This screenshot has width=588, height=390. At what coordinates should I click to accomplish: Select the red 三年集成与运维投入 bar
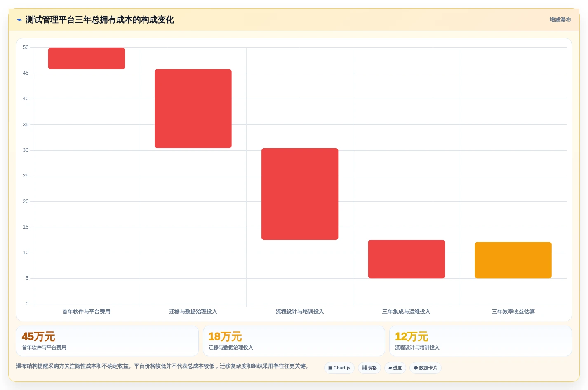pos(407,259)
